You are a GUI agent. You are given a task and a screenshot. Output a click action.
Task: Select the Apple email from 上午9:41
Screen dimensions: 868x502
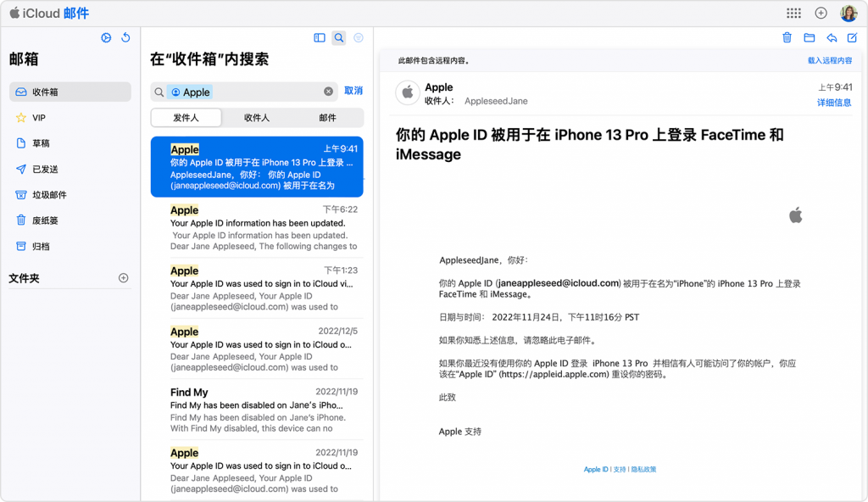(x=257, y=167)
